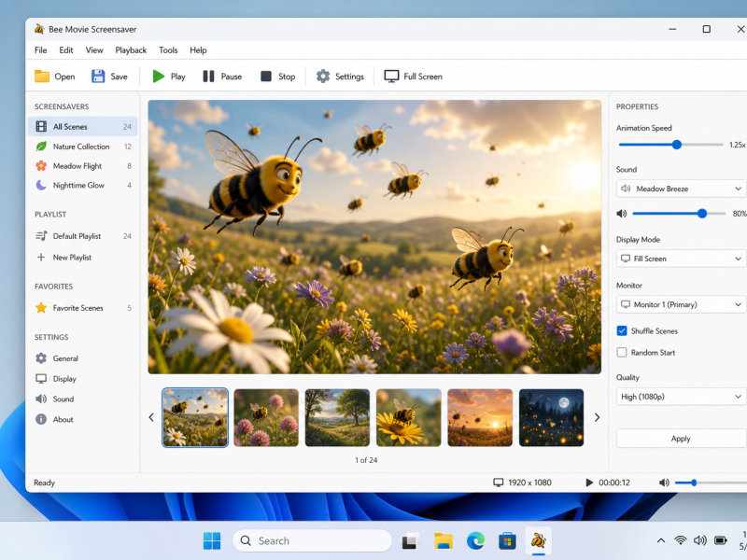Screen dimensions: 747x560
Task: Open the Display Mode Fill Screen dropdown
Action: [682, 259]
